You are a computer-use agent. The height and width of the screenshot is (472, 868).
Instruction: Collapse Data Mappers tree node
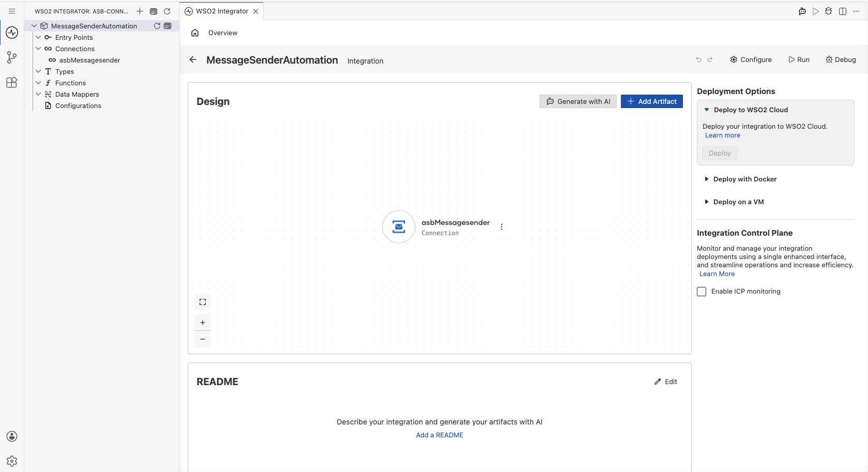point(38,94)
